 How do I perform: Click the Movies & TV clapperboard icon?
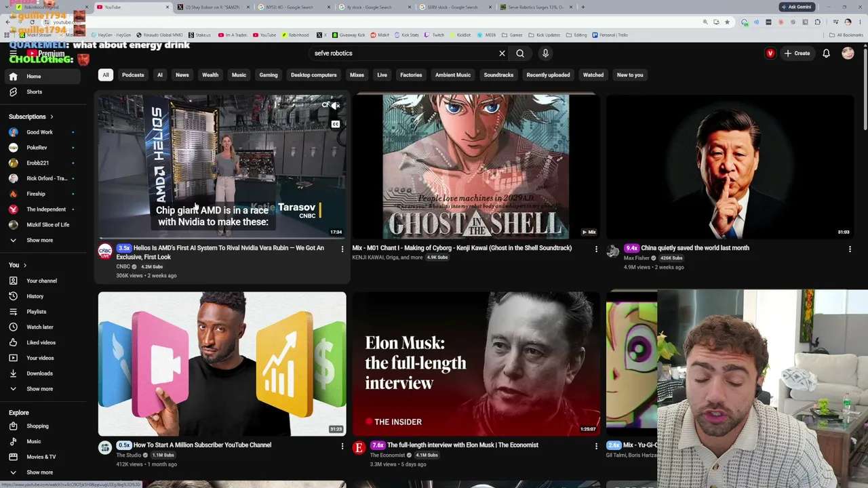point(13,457)
